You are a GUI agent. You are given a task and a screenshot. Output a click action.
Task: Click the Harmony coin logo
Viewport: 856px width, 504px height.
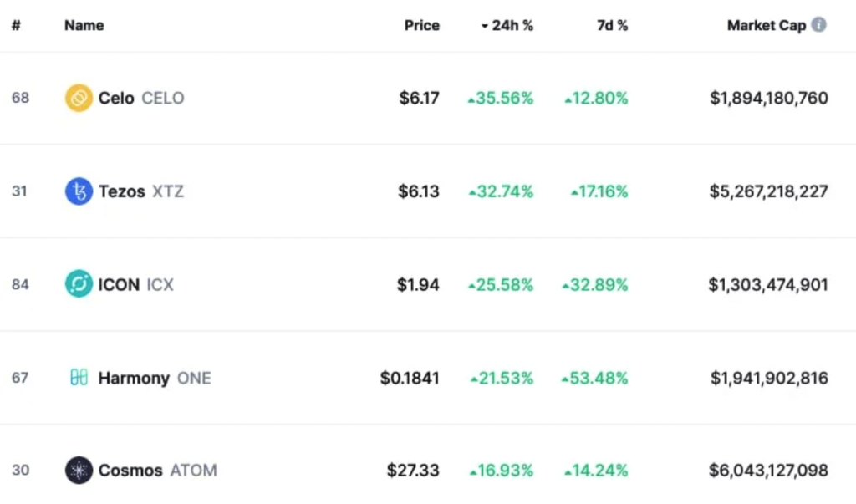79,378
